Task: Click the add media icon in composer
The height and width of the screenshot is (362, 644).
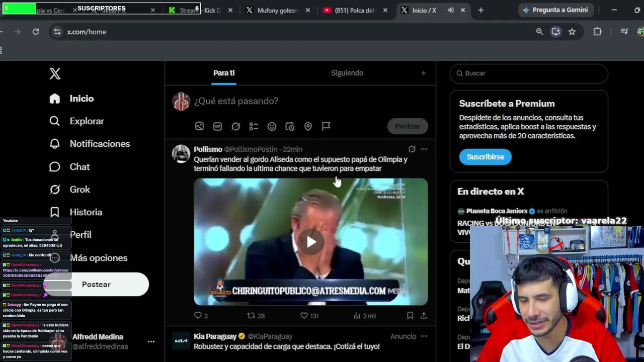Action: pyautogui.click(x=199, y=126)
